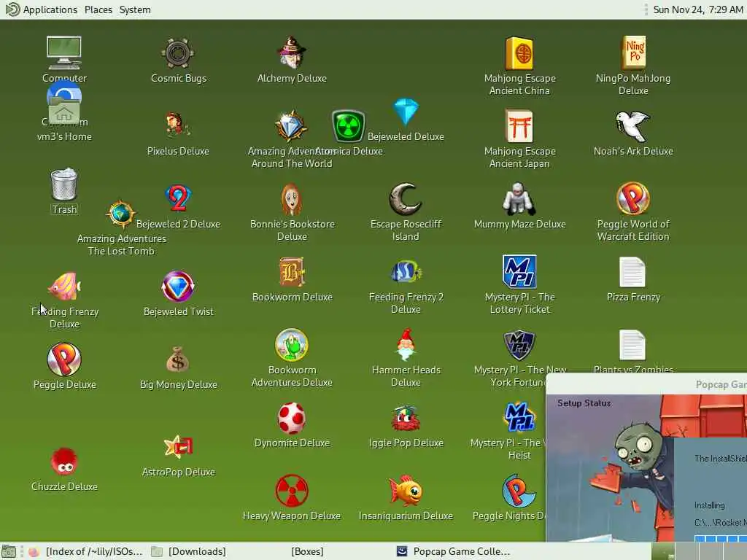Open Dynomite Deluxe spotted egg icon

point(292,418)
